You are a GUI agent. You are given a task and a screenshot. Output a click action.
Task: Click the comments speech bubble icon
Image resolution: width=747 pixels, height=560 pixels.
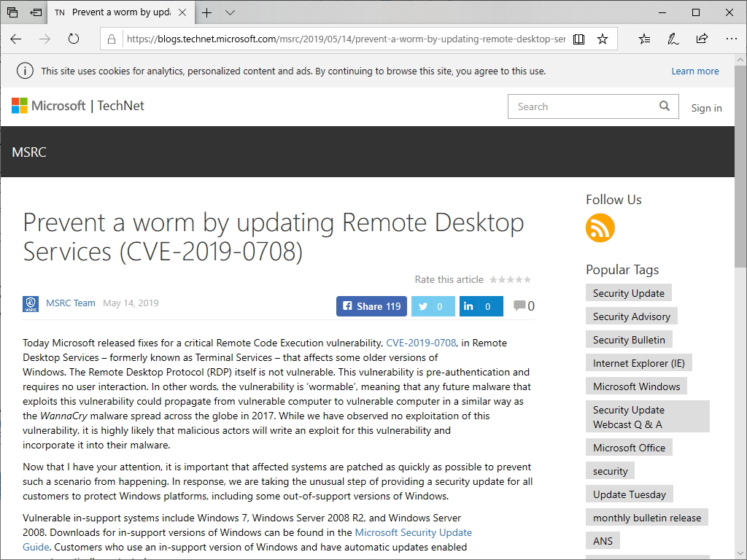pyautogui.click(x=519, y=306)
